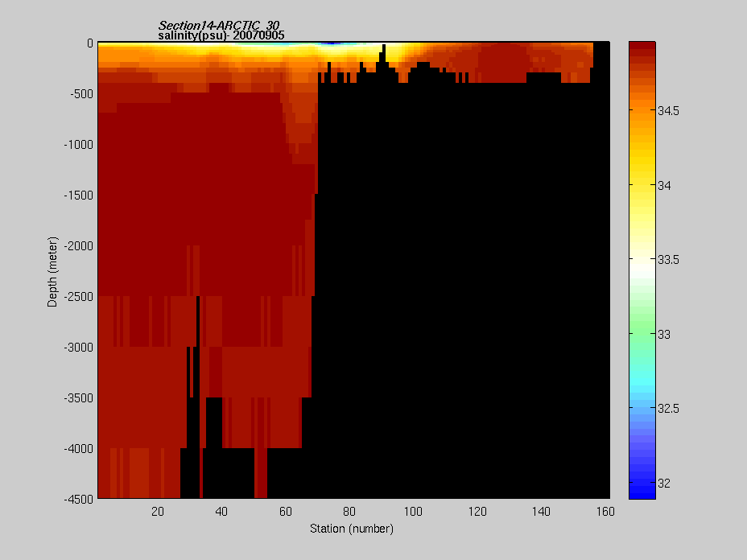Click the y-axis tick label "-1500"

click(x=79, y=196)
